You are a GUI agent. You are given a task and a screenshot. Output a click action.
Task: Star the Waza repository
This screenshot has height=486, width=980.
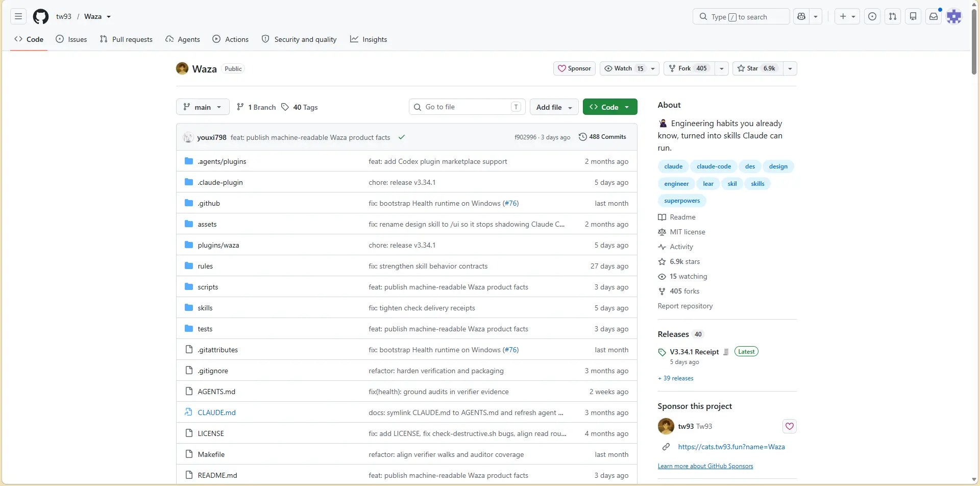757,68
